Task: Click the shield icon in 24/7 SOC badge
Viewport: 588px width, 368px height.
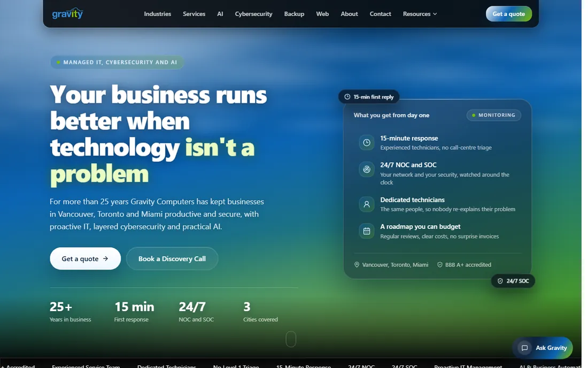Action: 500,281
